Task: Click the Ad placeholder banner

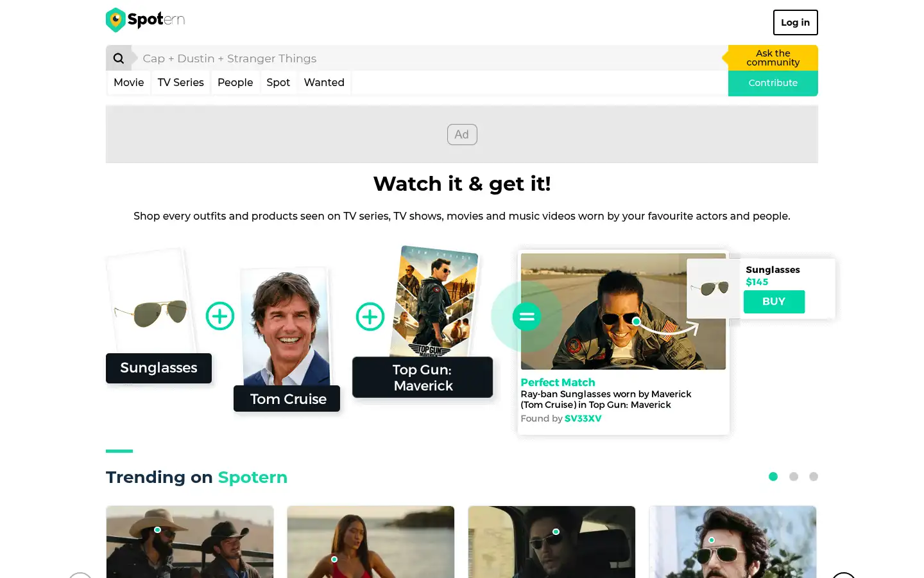Action: click(x=462, y=134)
